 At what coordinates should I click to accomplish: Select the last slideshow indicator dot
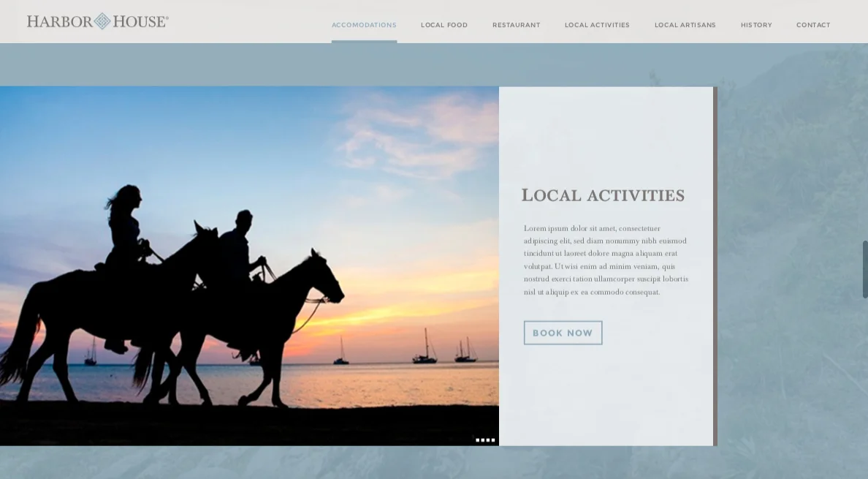click(x=493, y=440)
